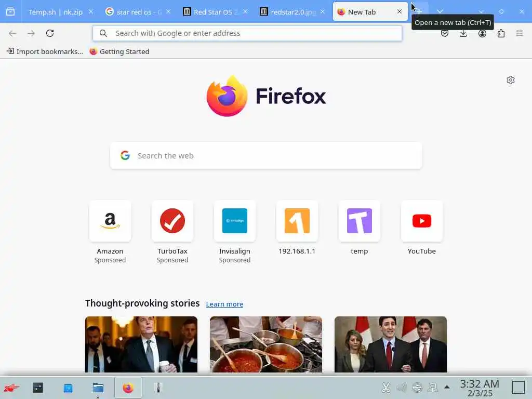
Task: Open Firefox View icon in tab bar
Action: (x=10, y=11)
